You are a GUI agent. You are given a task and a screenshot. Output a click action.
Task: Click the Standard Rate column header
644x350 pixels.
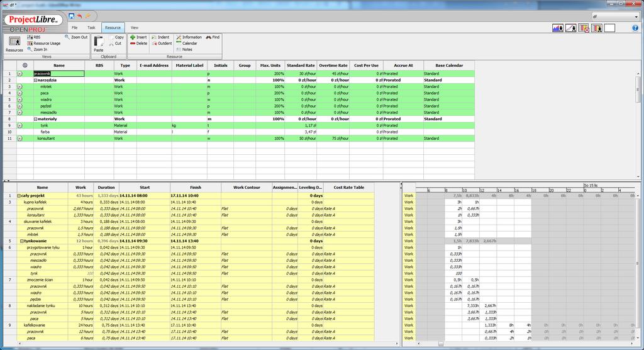pyautogui.click(x=301, y=65)
